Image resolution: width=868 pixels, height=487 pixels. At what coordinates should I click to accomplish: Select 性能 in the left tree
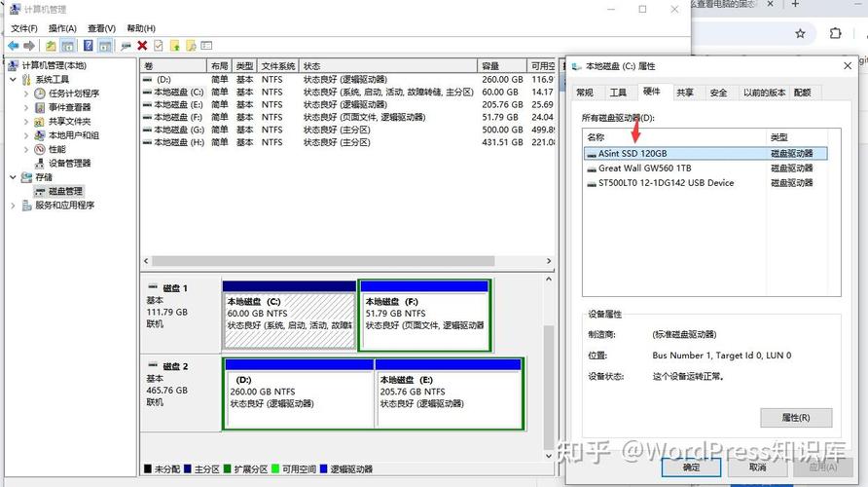[56, 150]
